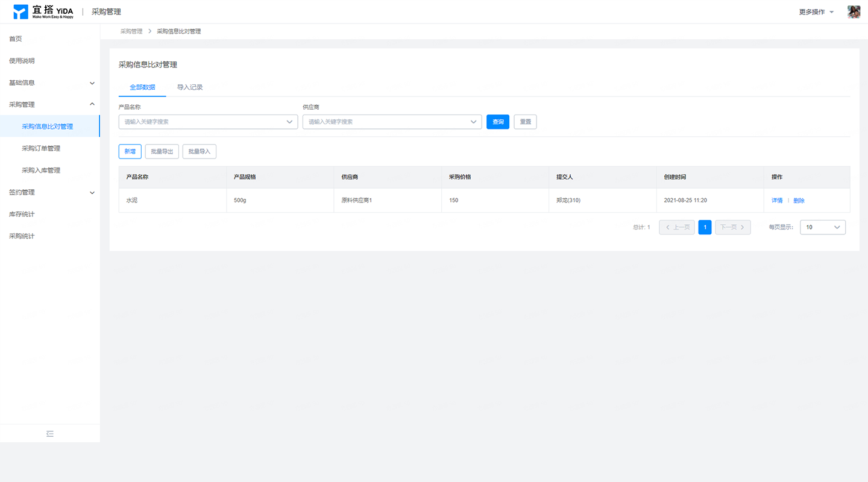868x482 pixels.
Task: Click the submitter cell 郑龙(310)
Action: pyautogui.click(x=603, y=201)
